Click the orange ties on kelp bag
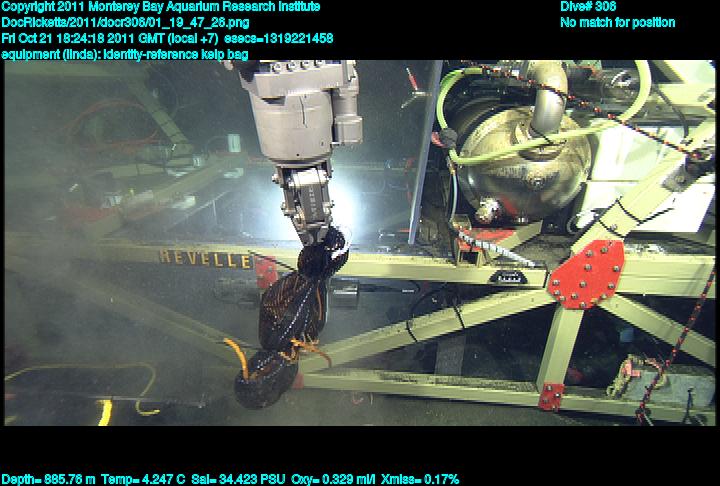Viewport: 720px width, 486px height. click(x=240, y=353)
